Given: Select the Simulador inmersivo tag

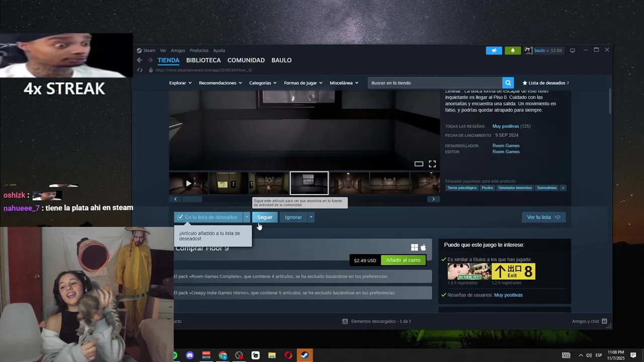Looking at the screenshot, I should click(x=515, y=188).
